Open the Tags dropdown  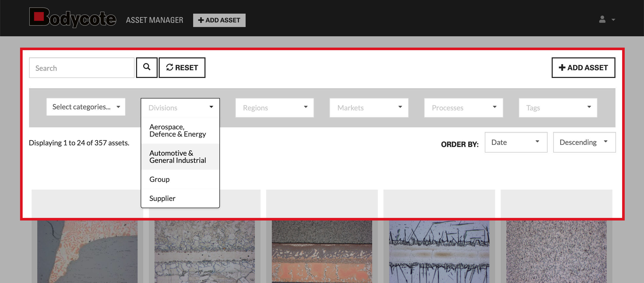(558, 108)
